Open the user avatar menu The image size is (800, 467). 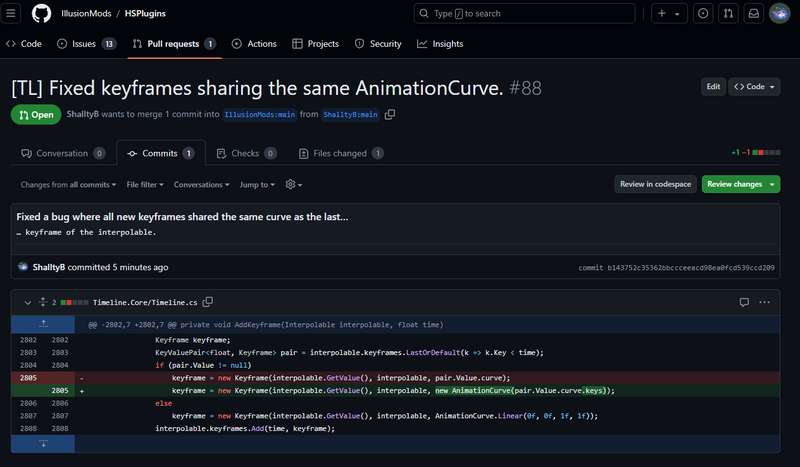click(x=780, y=13)
